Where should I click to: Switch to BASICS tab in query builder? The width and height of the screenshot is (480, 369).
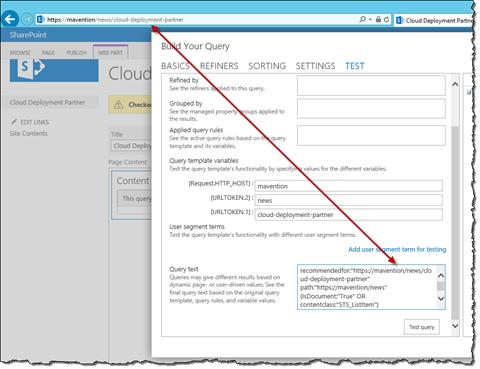click(x=175, y=66)
